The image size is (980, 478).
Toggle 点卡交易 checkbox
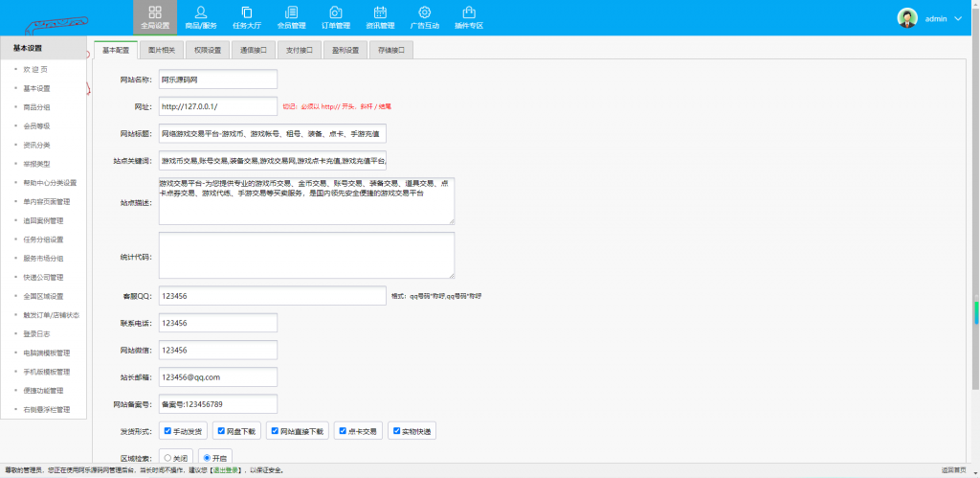(343, 431)
